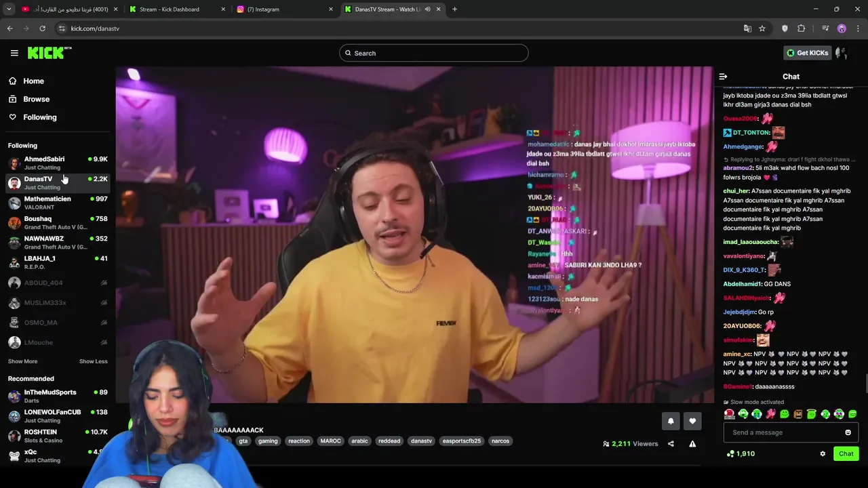The image size is (868, 488).
Task: Report stream with warning icon
Action: (x=692, y=444)
